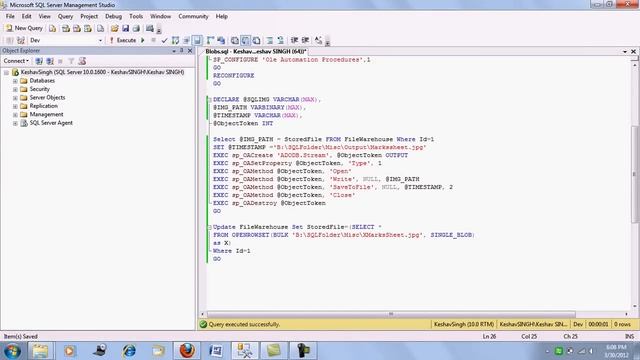Open the Object Explorer window position menu
Viewport: 640px width, 360px height.
pyautogui.click(x=174, y=51)
